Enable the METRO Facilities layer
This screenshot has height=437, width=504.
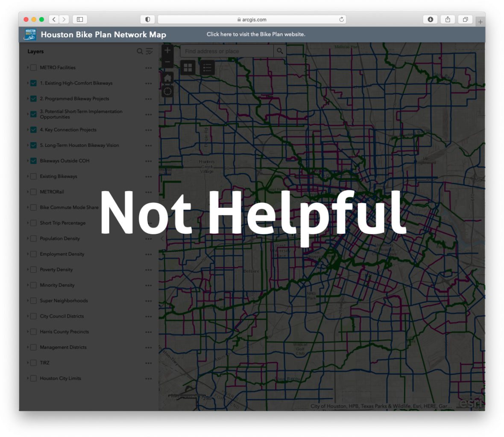pyautogui.click(x=33, y=68)
